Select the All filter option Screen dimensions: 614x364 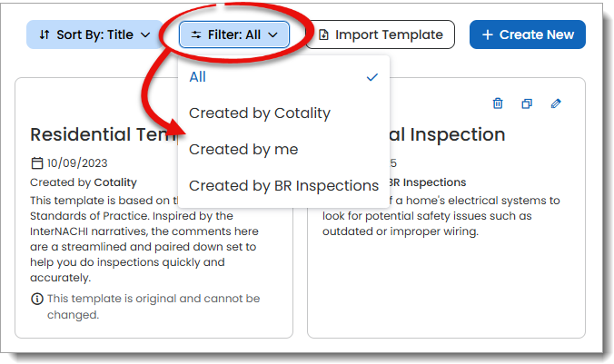198,77
